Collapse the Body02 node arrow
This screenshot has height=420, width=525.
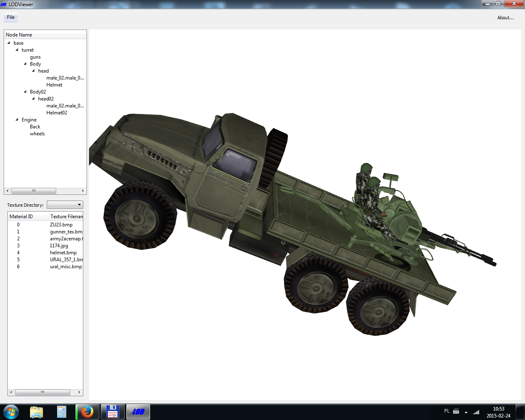[x=25, y=92]
